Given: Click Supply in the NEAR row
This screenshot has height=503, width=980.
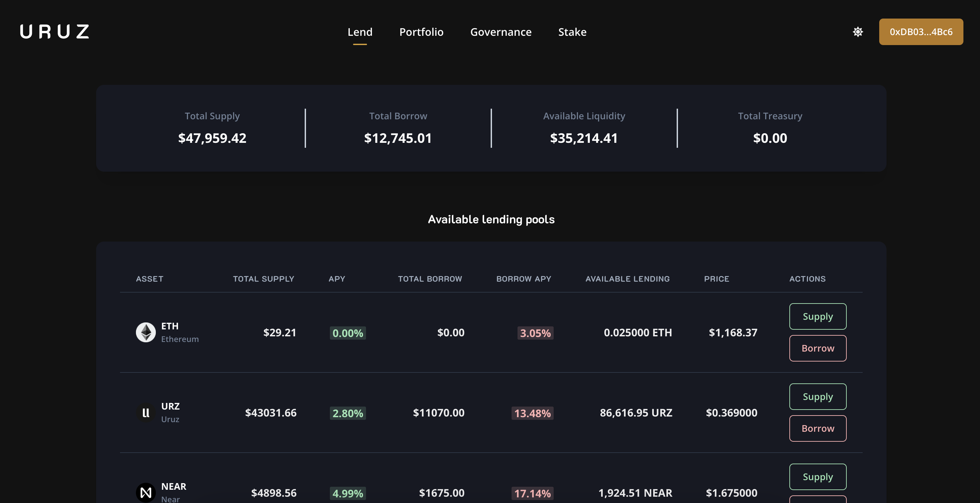Looking at the screenshot, I should click(x=818, y=477).
